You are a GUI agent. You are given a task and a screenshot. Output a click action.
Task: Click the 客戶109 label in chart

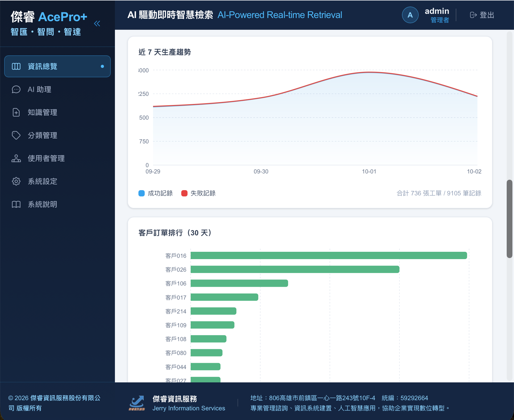pyautogui.click(x=176, y=325)
